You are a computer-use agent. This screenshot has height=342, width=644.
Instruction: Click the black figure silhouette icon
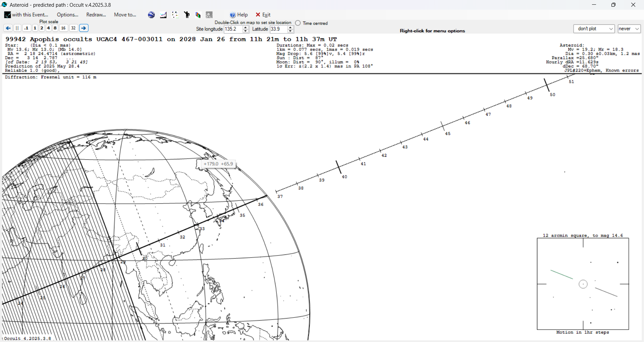click(x=187, y=15)
